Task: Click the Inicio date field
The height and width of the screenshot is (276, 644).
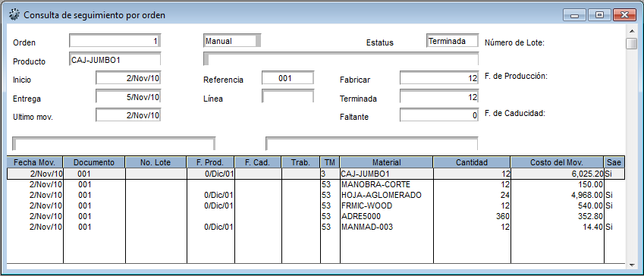Action: click(128, 78)
